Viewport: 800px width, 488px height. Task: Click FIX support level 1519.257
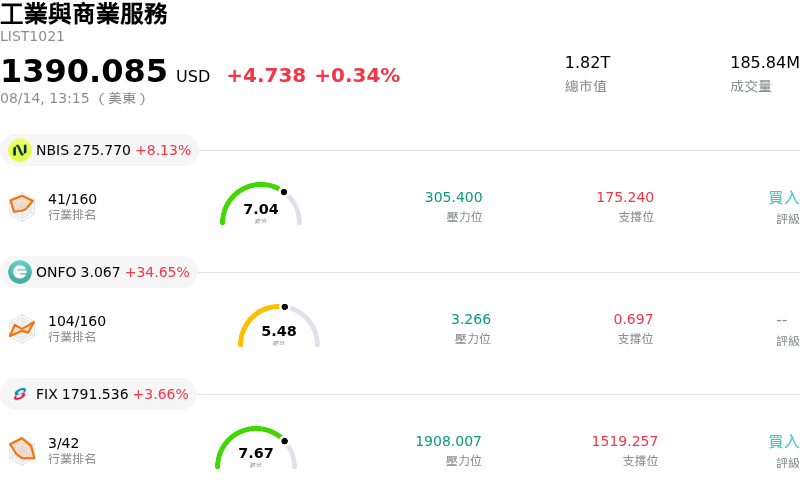point(624,441)
